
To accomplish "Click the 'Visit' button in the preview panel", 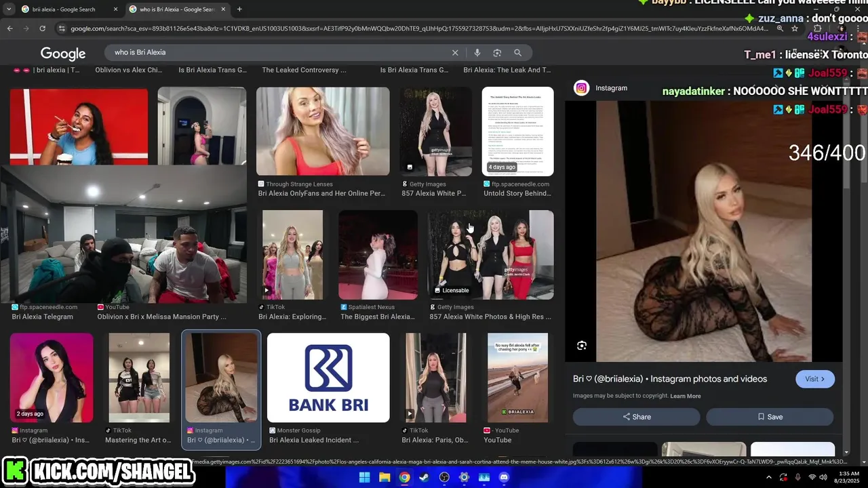I will pos(815,379).
